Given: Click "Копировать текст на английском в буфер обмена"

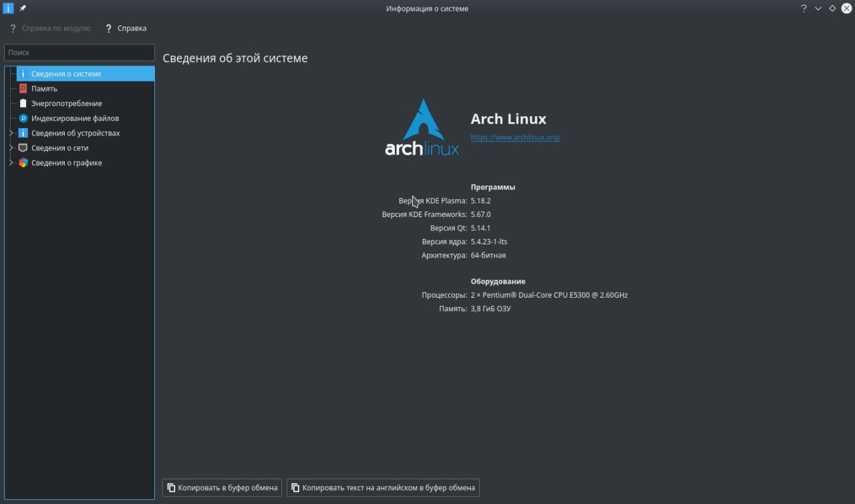Looking at the screenshot, I should [x=383, y=487].
